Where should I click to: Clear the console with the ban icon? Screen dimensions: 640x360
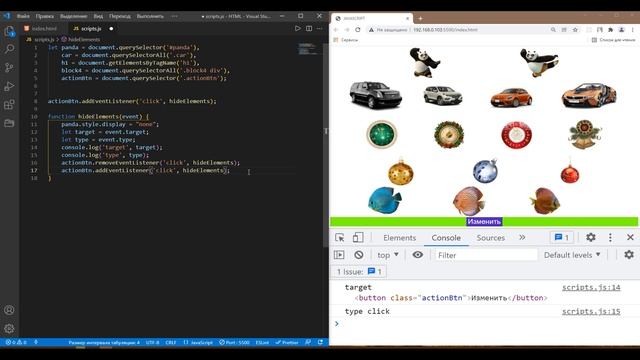[x=359, y=255]
